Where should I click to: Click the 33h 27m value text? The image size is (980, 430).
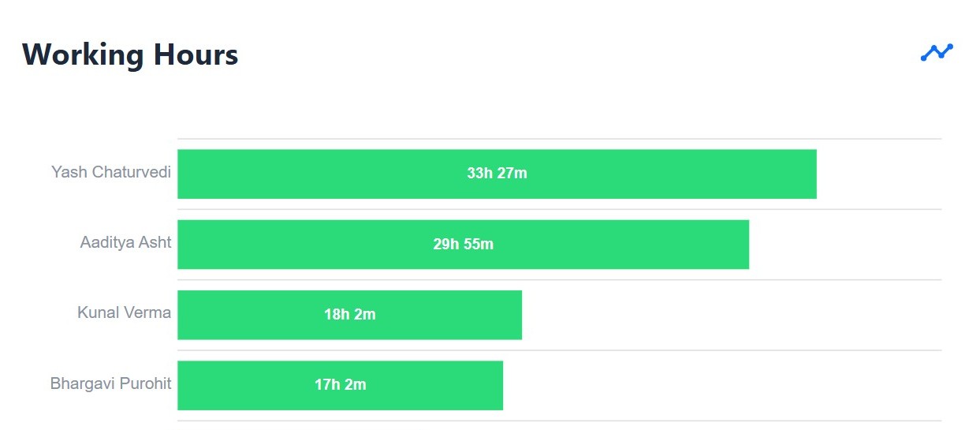tap(497, 174)
